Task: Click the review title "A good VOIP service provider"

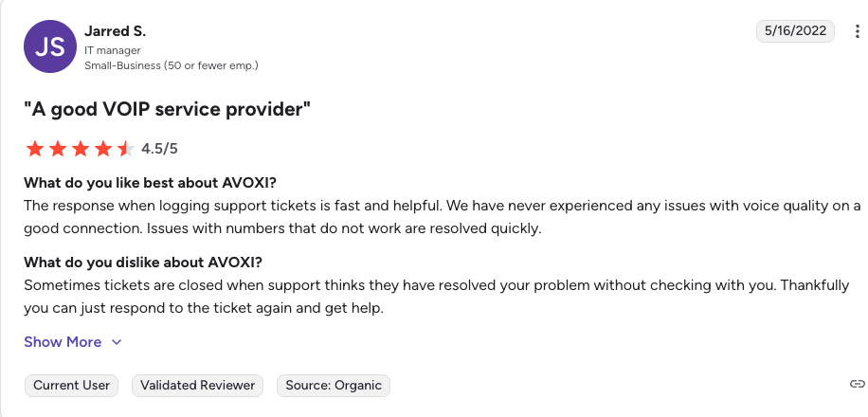Action: click(168, 109)
